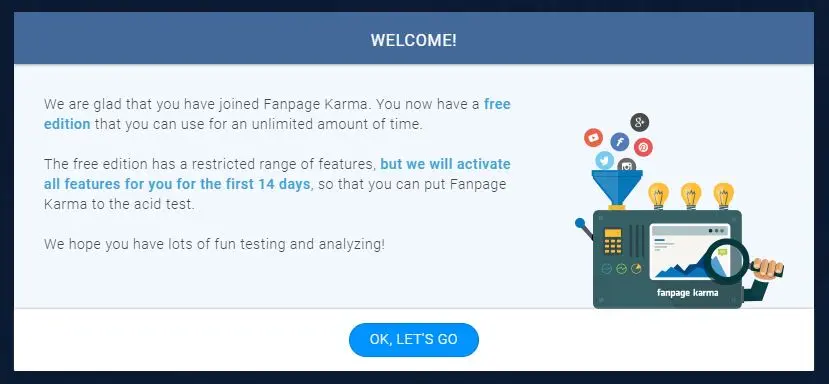This screenshot has width=829, height=384.
Task: Click the Instagram camera icon
Action: pos(627,165)
